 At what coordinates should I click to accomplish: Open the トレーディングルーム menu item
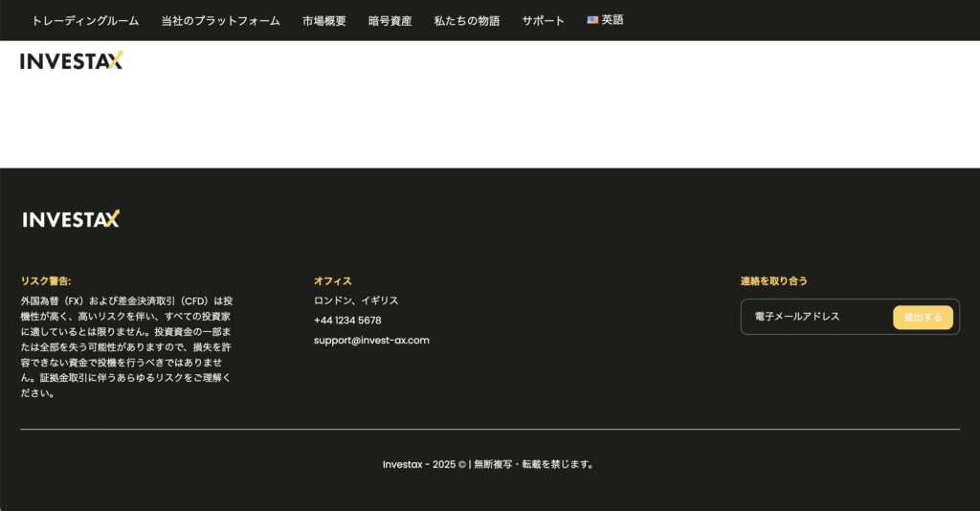click(85, 20)
